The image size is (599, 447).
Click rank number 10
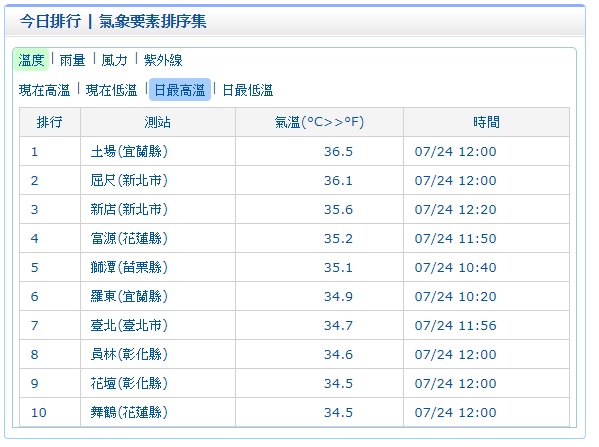(x=39, y=413)
